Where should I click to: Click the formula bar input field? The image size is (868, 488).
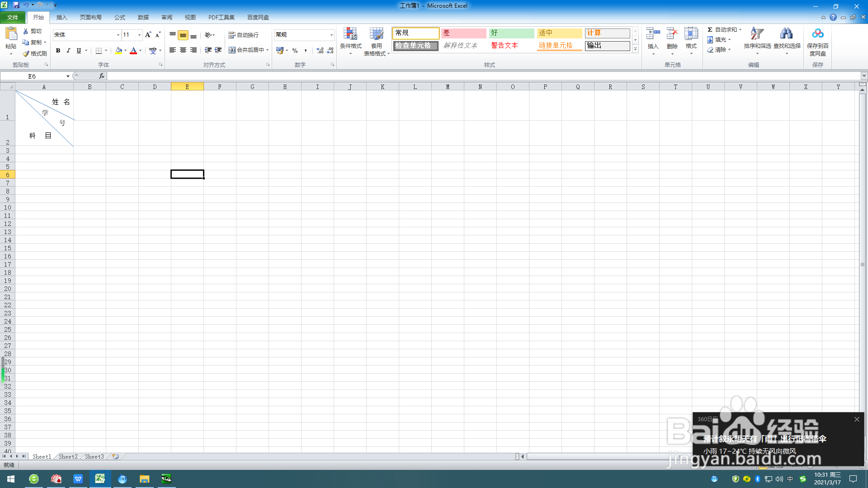point(484,76)
